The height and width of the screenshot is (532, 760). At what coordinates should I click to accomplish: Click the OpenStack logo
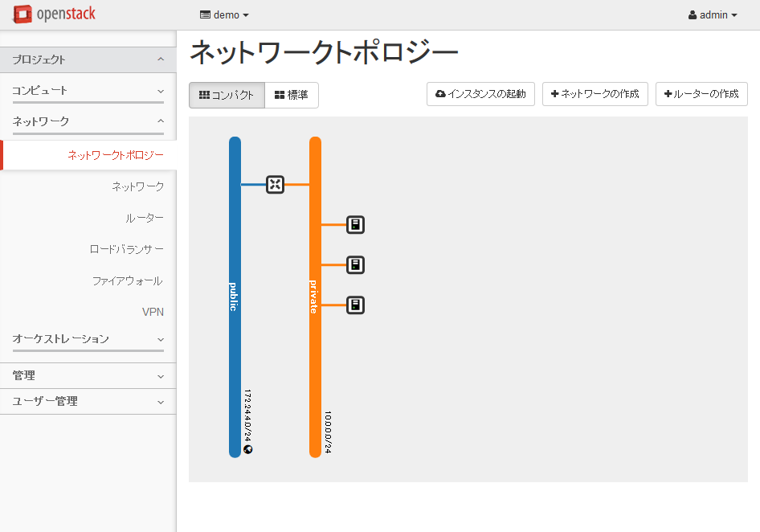(55, 14)
